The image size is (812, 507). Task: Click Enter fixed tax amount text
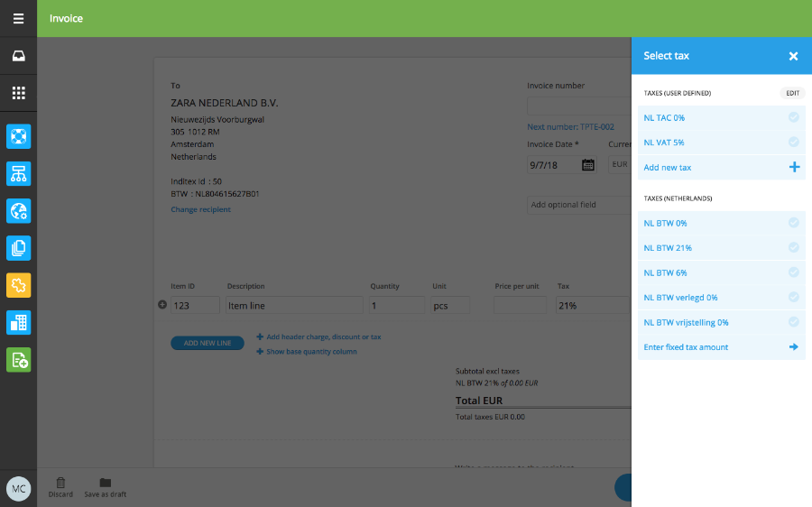[686, 347]
